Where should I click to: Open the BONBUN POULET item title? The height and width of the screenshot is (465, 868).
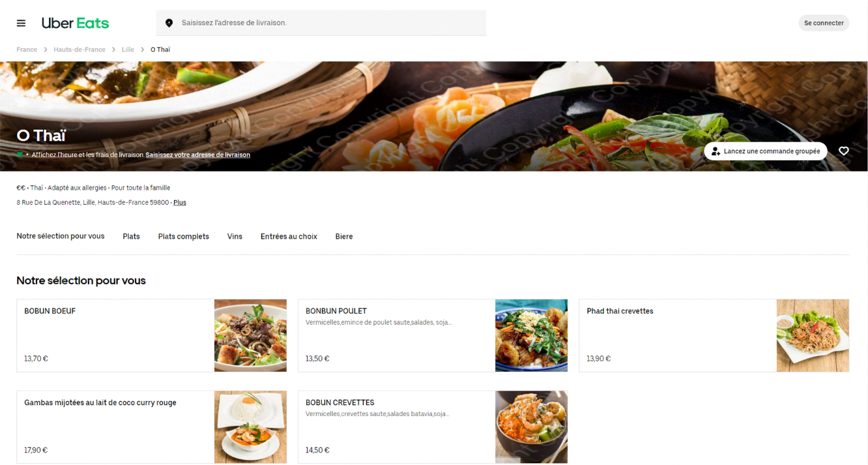click(336, 311)
